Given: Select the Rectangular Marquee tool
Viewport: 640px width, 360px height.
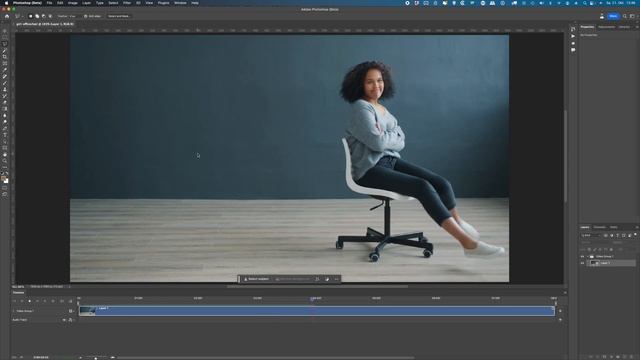Looking at the screenshot, I should 5,38.
